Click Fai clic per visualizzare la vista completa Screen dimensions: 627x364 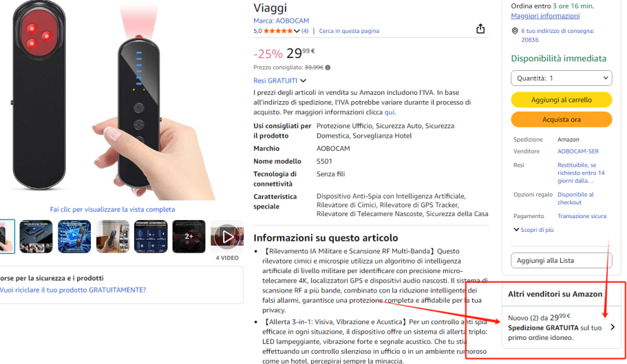pos(112,209)
